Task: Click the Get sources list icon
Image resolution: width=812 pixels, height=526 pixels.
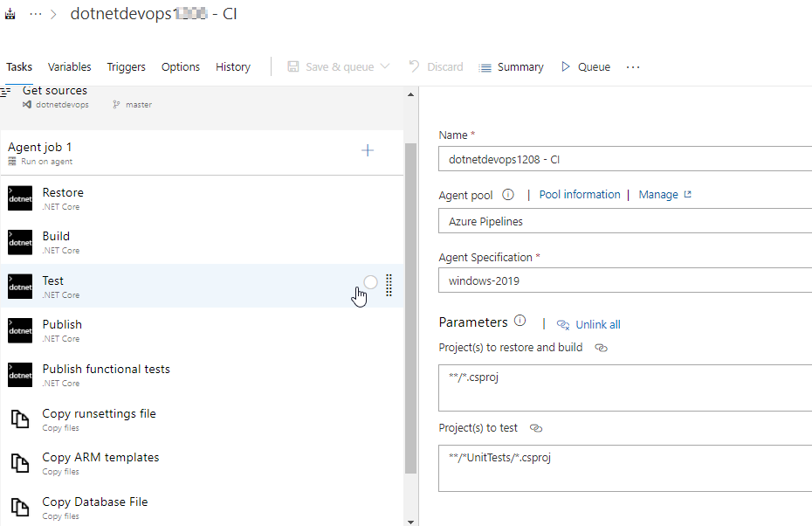Action: click(x=6, y=93)
